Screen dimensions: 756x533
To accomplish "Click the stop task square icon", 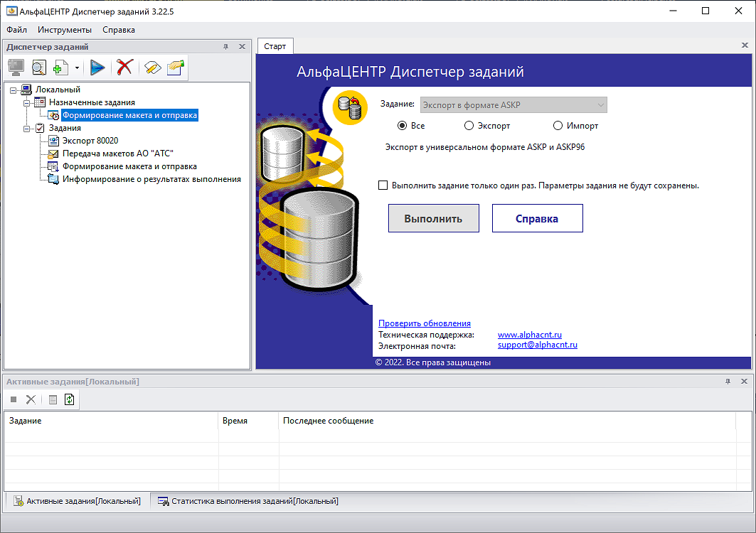I will point(14,399).
